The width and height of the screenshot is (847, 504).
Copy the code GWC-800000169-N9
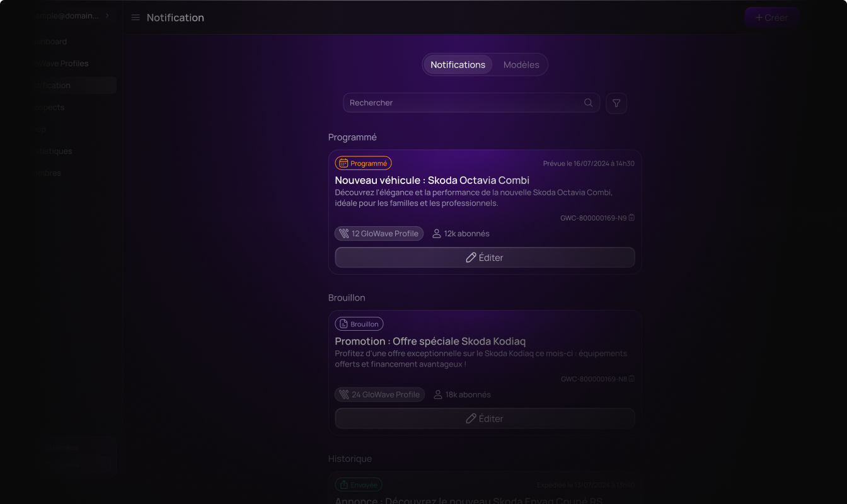631,217
